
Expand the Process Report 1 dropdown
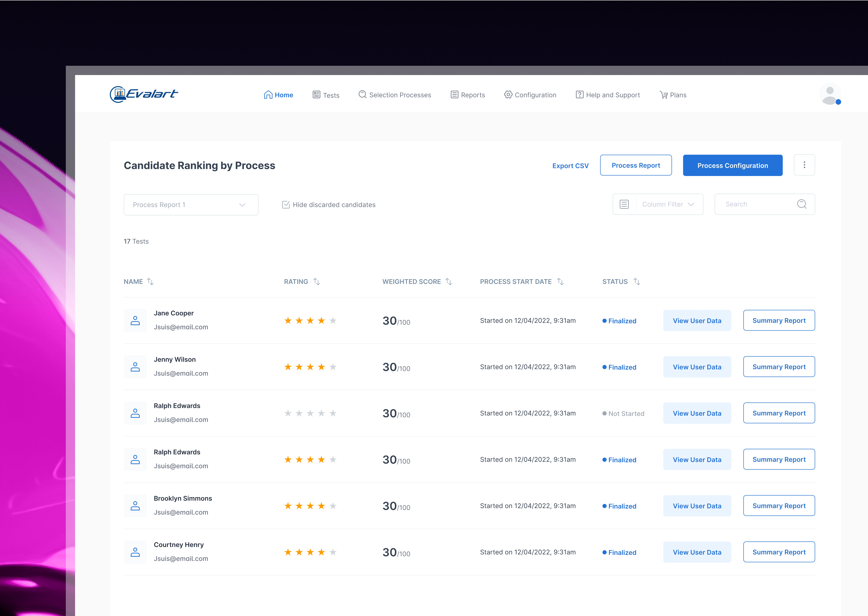191,205
